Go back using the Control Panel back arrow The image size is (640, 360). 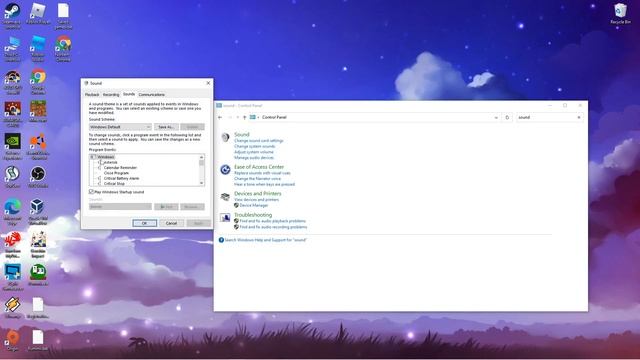220,117
